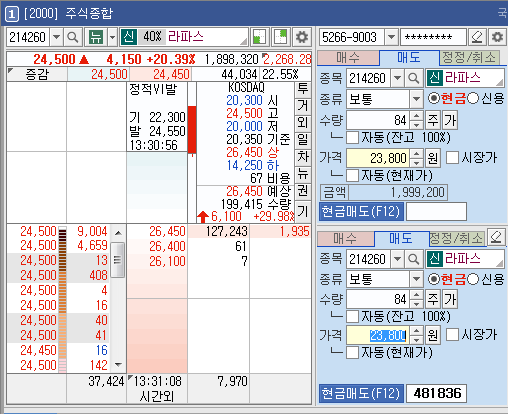
Task: Select the upper 신용 radio button
Action: [473, 98]
